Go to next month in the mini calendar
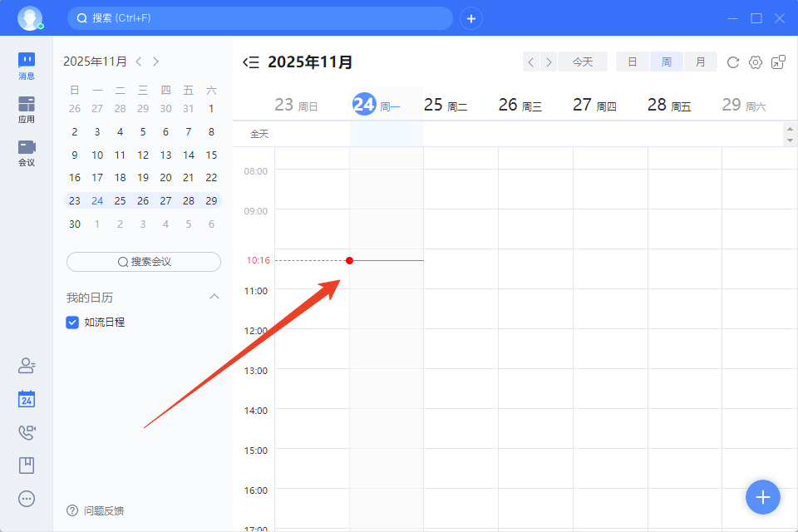The image size is (798, 532). click(156, 61)
